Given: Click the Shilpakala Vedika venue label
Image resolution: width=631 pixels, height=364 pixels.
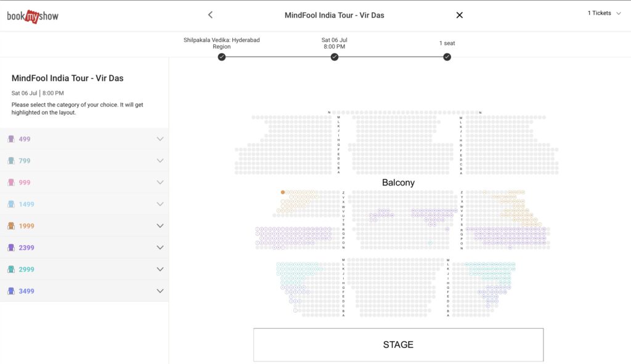Looking at the screenshot, I should (222, 43).
